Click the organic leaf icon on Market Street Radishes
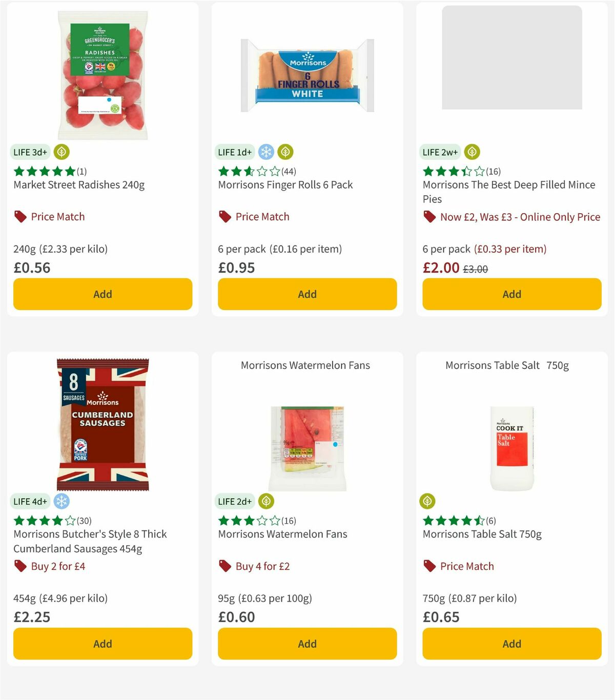615x700 pixels. click(61, 152)
